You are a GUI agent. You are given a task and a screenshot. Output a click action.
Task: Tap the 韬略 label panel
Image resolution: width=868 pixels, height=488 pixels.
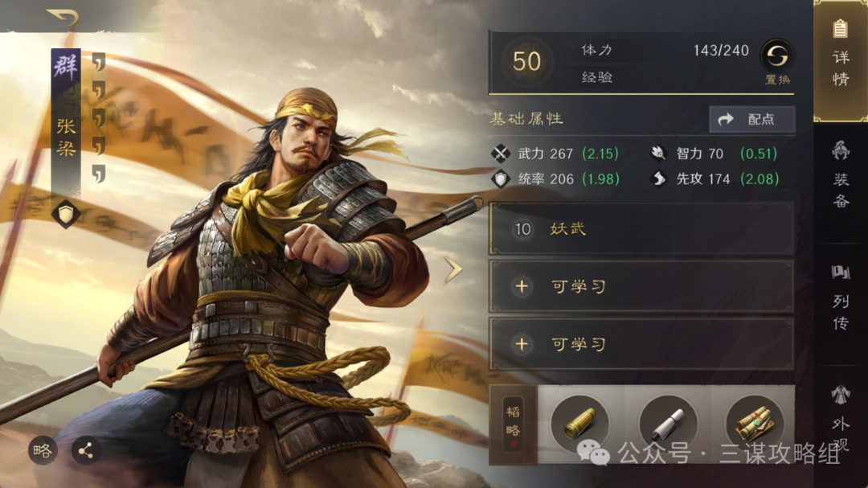[x=513, y=424]
